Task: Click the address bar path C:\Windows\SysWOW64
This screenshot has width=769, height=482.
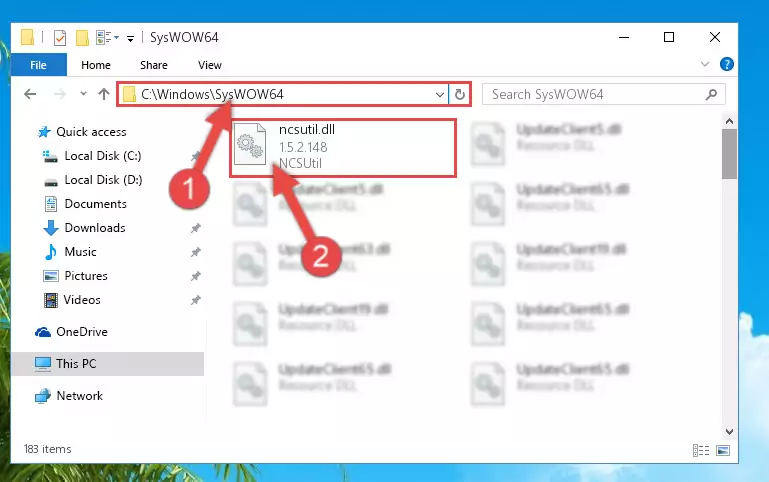Action: 212,94
